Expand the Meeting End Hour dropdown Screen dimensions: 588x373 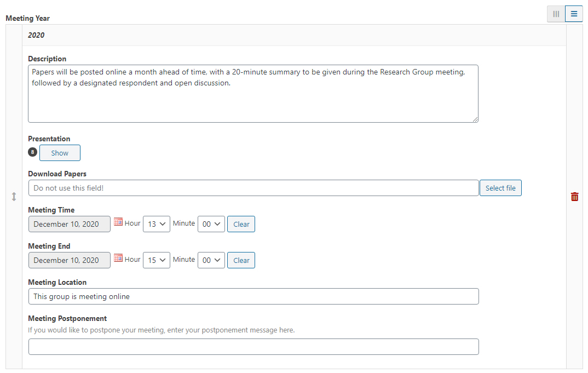157,260
